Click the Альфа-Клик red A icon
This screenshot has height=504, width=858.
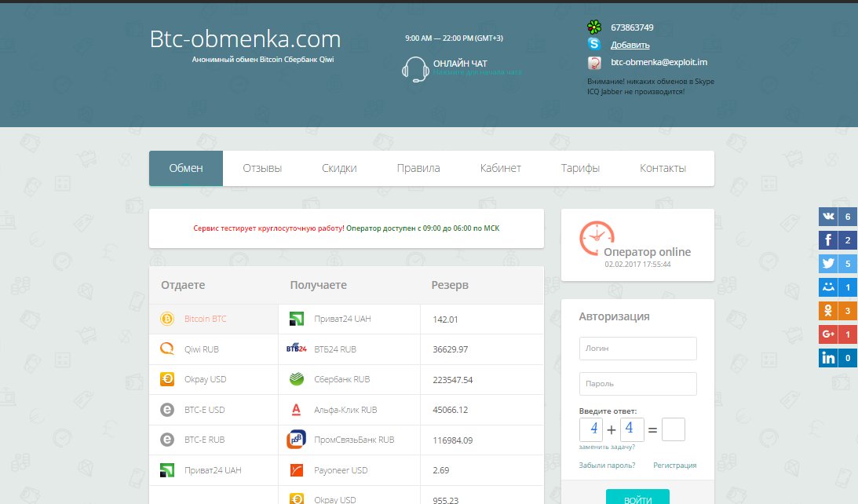click(x=296, y=409)
